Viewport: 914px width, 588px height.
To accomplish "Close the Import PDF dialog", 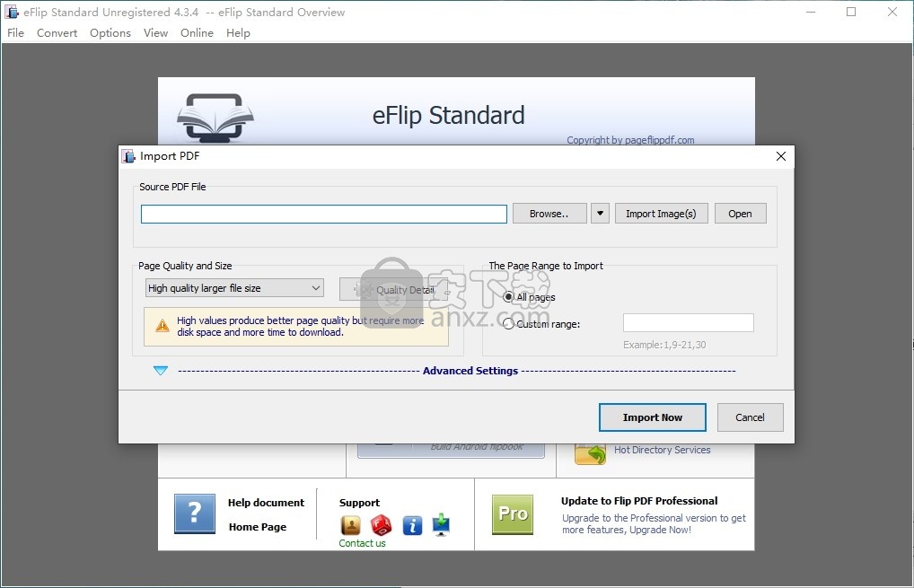I will pyautogui.click(x=781, y=156).
